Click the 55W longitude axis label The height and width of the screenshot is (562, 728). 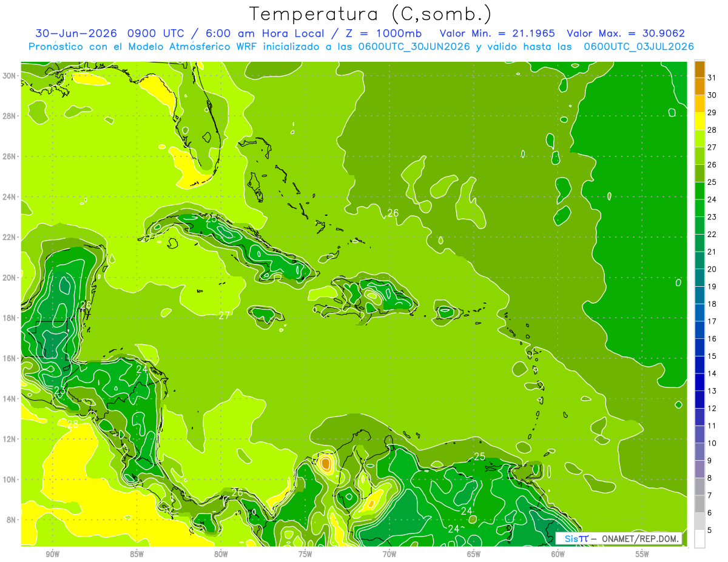pyautogui.click(x=642, y=555)
